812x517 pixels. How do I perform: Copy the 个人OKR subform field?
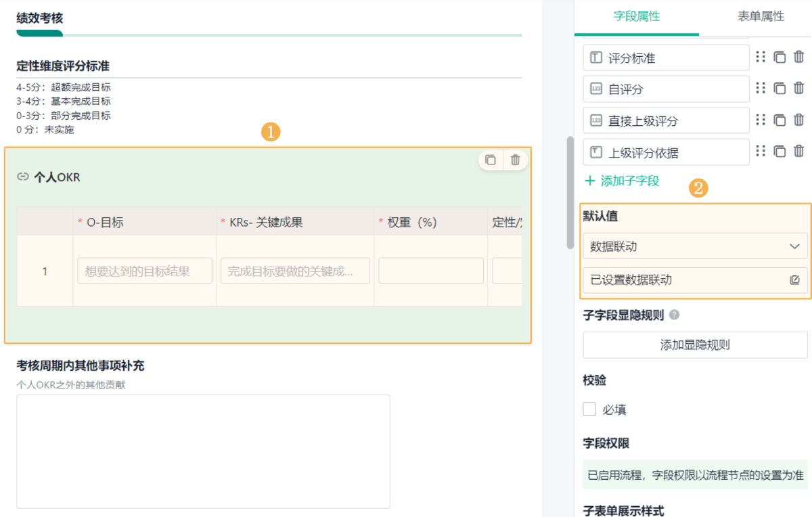click(491, 160)
